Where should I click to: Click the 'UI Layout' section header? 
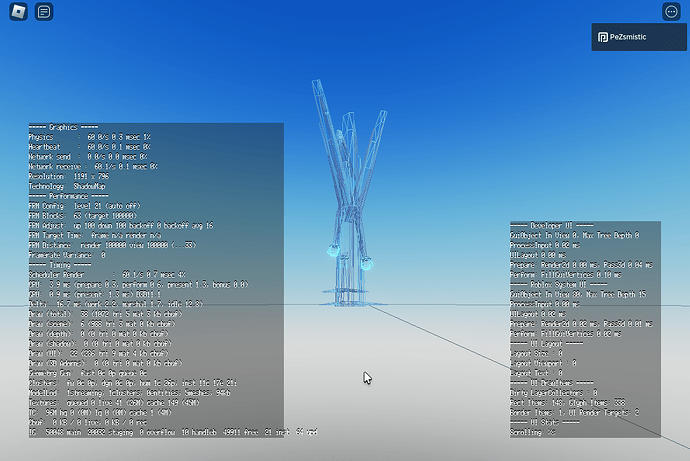(x=547, y=344)
